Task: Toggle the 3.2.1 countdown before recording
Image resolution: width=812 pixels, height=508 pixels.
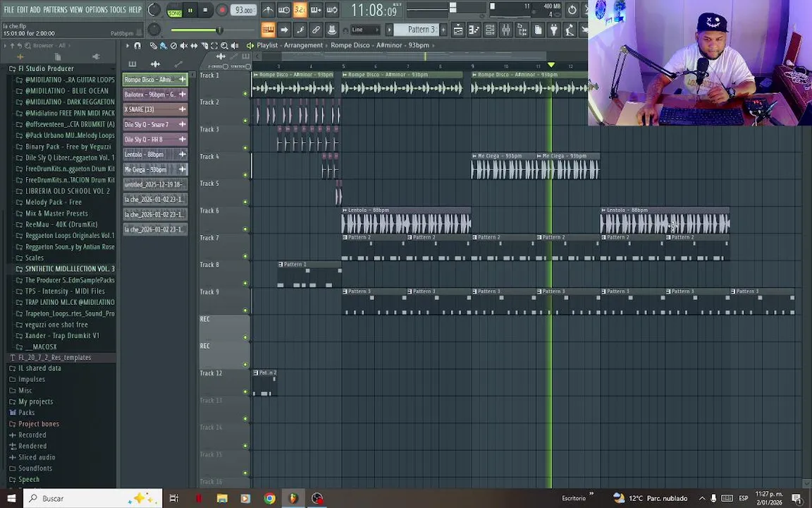Action: click(x=300, y=10)
